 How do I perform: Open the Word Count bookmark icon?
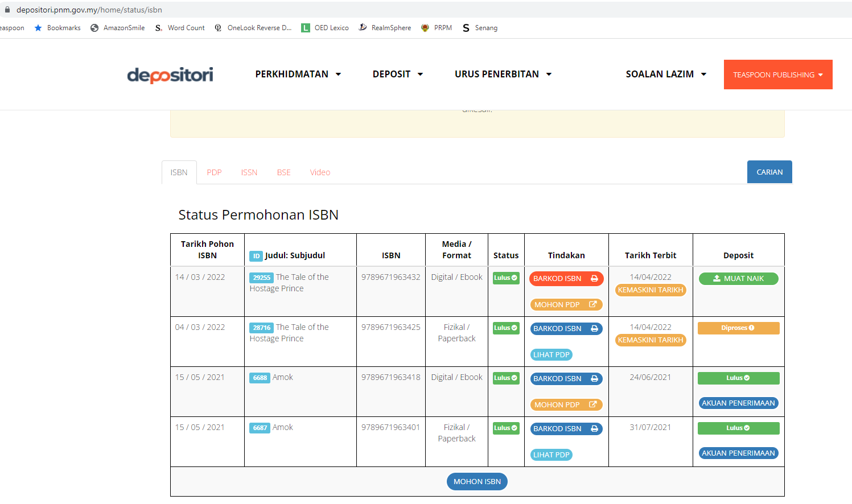pos(159,28)
